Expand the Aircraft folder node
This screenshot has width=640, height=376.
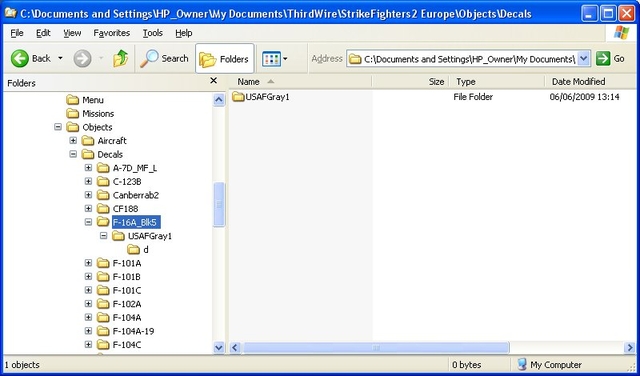(73, 140)
